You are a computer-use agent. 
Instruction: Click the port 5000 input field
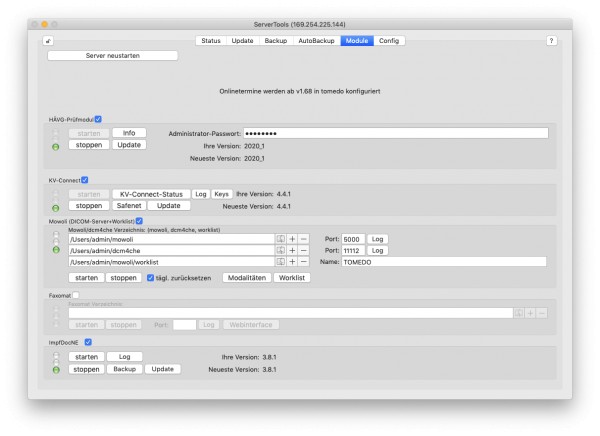point(353,239)
